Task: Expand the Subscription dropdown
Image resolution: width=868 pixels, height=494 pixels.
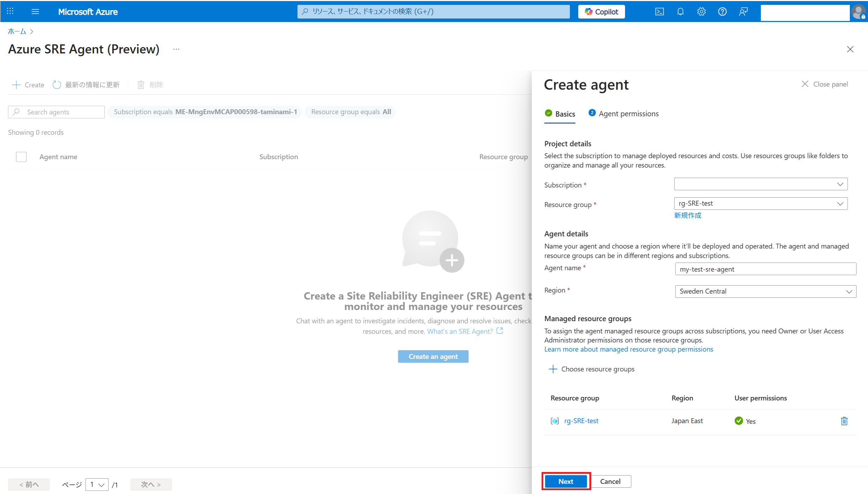Action: tap(760, 184)
